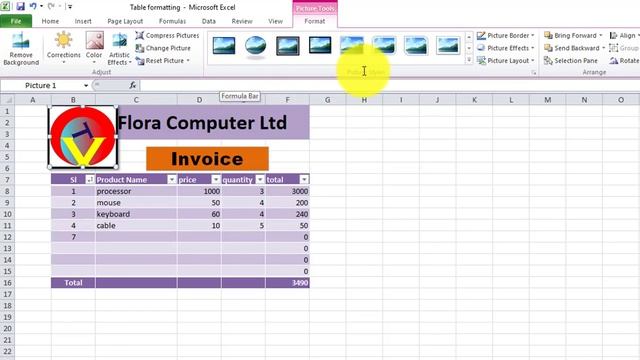
Task: Click the Insert Function fx icon
Action: tap(133, 85)
